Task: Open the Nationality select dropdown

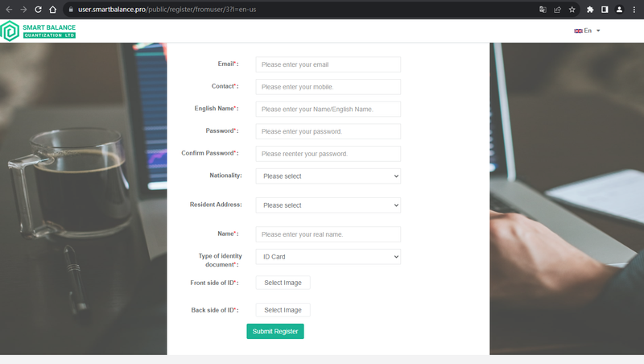Action: pos(328,176)
